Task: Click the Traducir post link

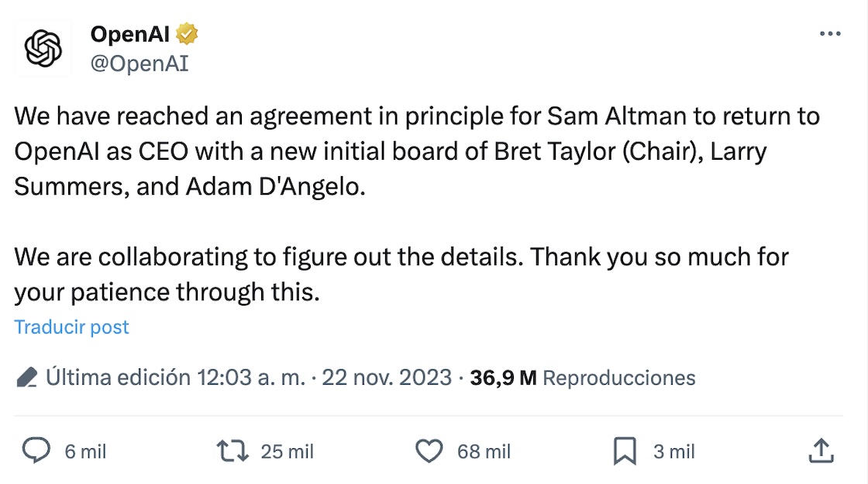Action: click(x=71, y=327)
